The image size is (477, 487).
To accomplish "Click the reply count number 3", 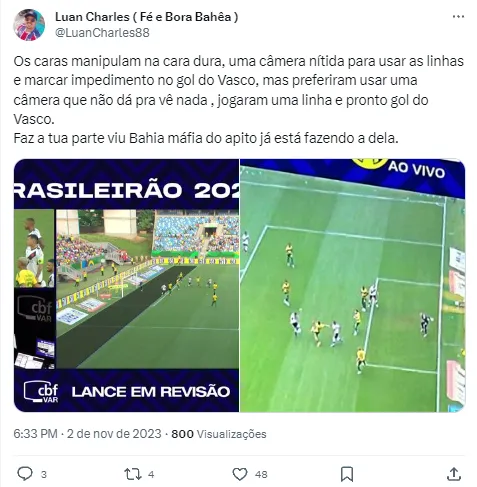I will (x=44, y=474).
